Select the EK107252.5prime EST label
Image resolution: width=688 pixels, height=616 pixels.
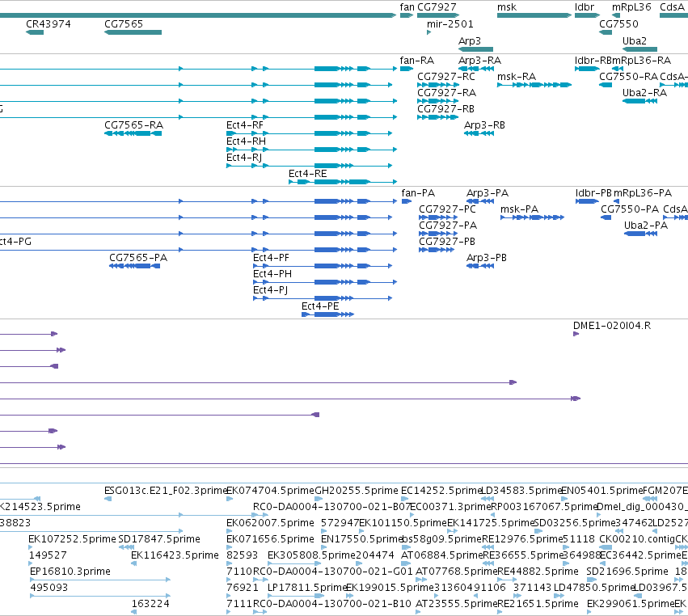pos(73,539)
